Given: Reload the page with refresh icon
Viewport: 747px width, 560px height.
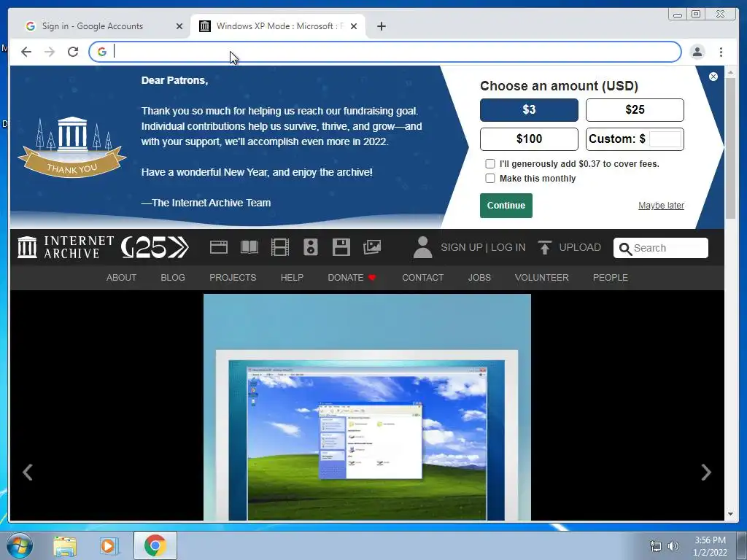Looking at the screenshot, I should coord(73,52).
